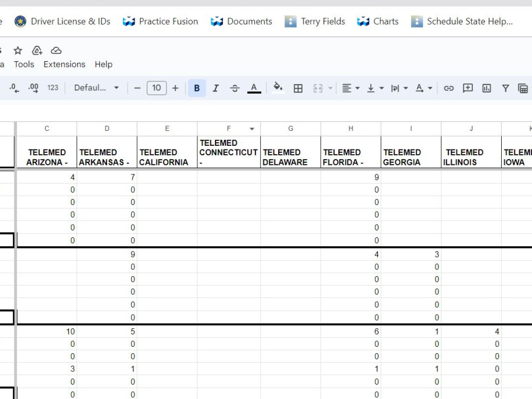The image size is (532, 399).
Task: Select column I header
Action: [x=411, y=129]
